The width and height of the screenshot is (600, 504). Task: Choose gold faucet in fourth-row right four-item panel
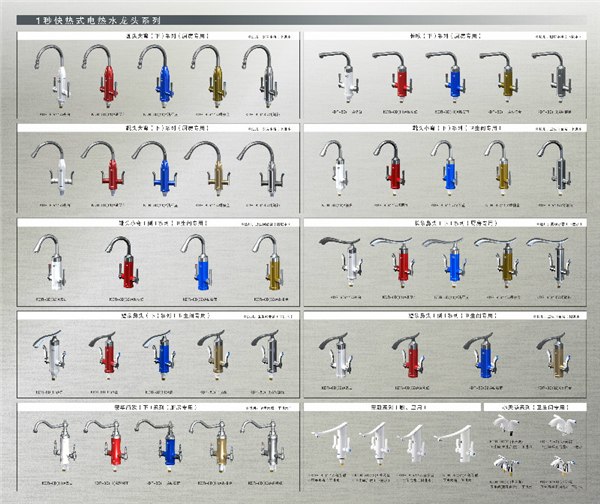coord(553,356)
